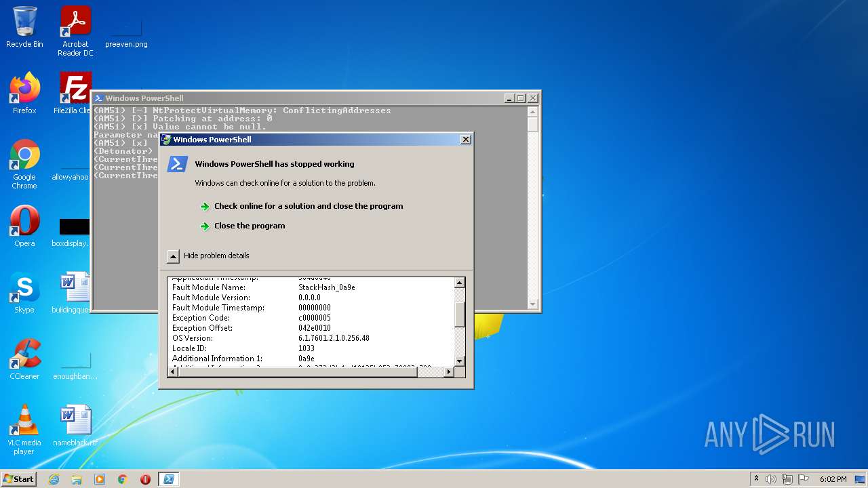Show hidden system tray icons
The width and height of the screenshot is (868, 488).
tap(756, 479)
